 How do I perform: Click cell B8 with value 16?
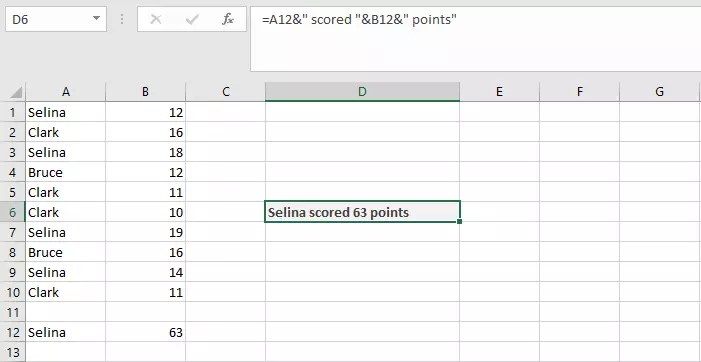146,253
